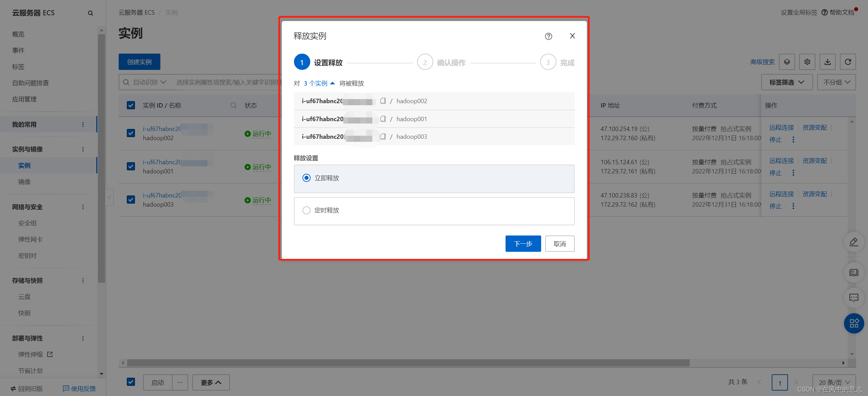The image size is (868, 396).
Task: Open 云盘 in the sidebar
Action: (x=24, y=297)
